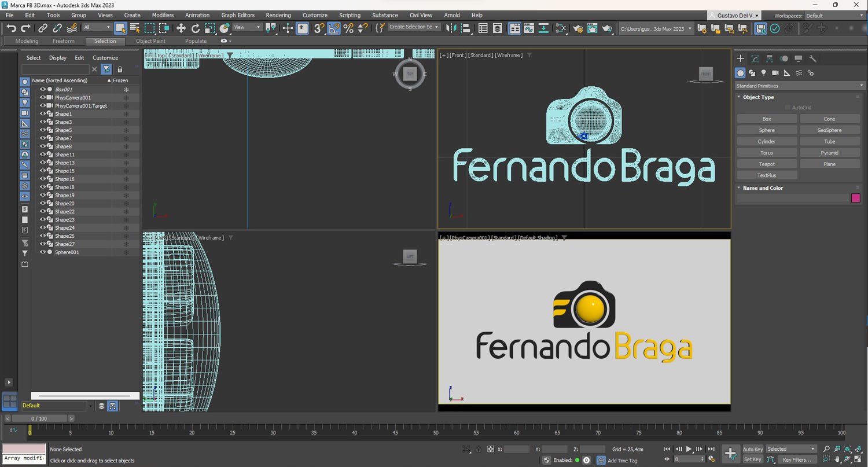Hide Shape1 using its eye icon
868x467 pixels.
coord(43,113)
